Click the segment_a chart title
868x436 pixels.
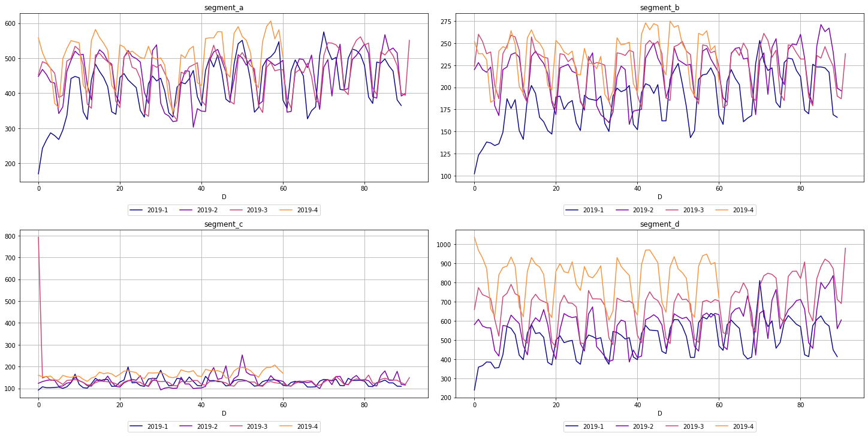point(224,8)
